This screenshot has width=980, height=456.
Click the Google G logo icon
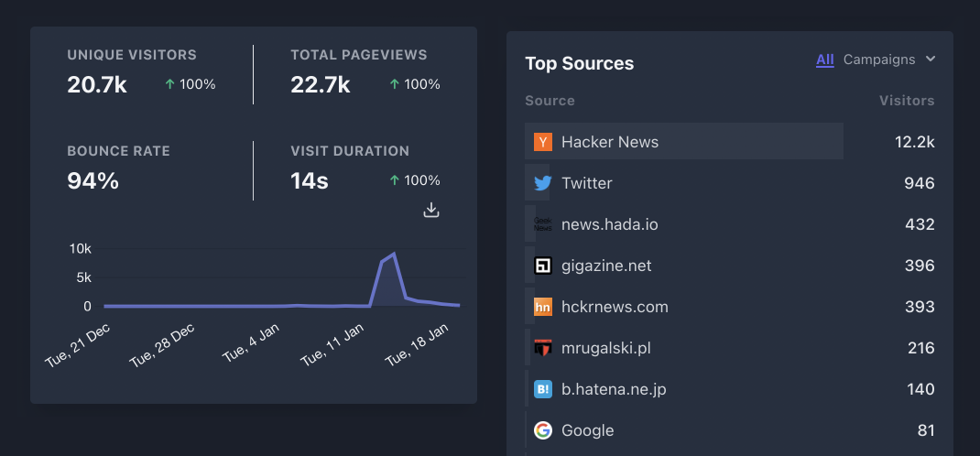pyautogui.click(x=543, y=430)
